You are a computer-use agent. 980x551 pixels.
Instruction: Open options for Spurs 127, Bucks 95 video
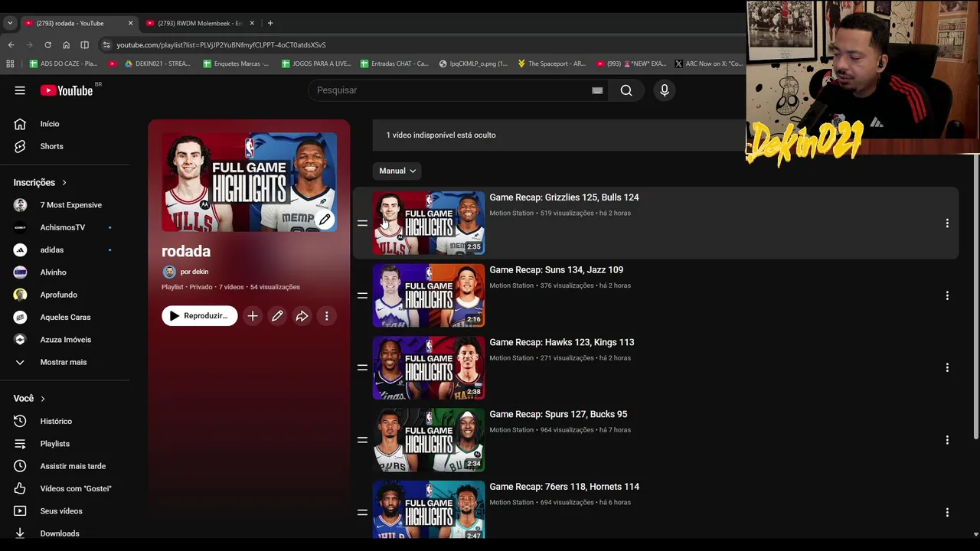click(947, 440)
